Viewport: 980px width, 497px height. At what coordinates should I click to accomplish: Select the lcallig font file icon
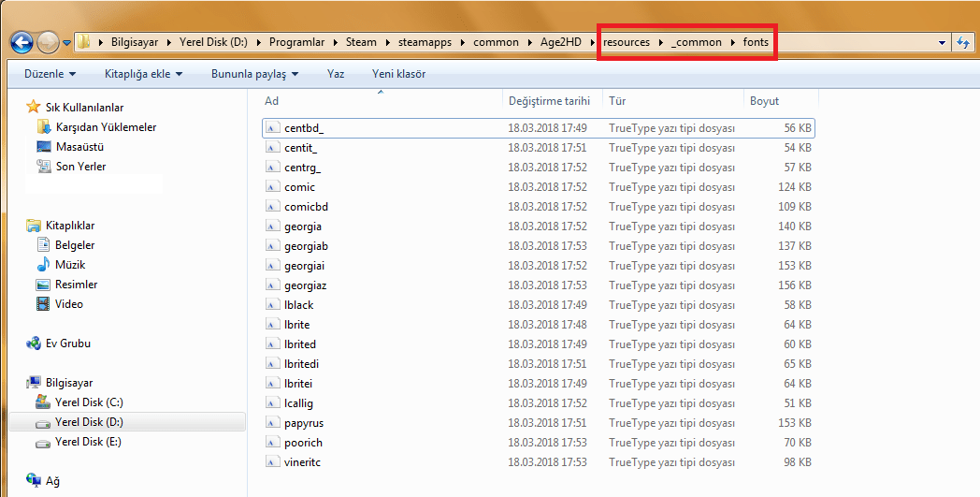pyautogui.click(x=272, y=403)
